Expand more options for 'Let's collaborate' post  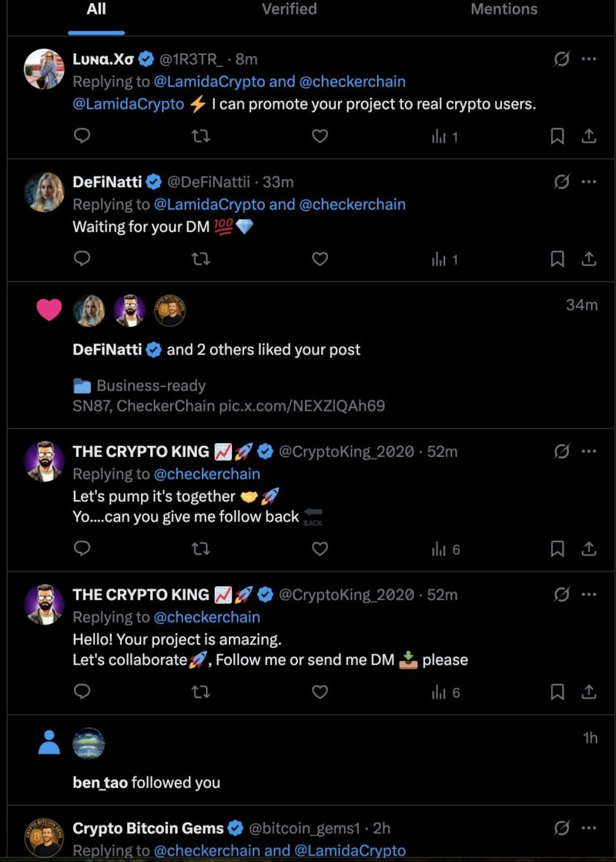[x=589, y=595]
